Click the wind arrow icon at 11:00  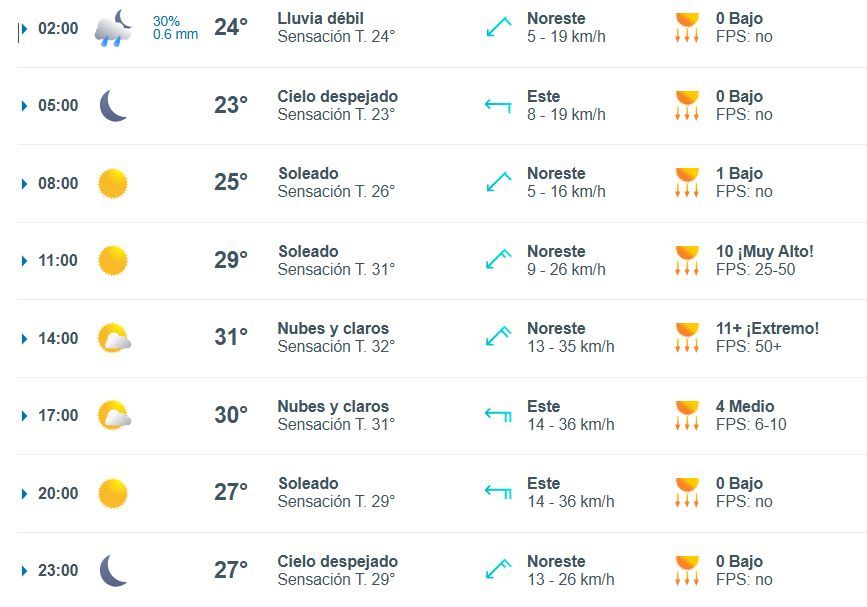[498, 260]
